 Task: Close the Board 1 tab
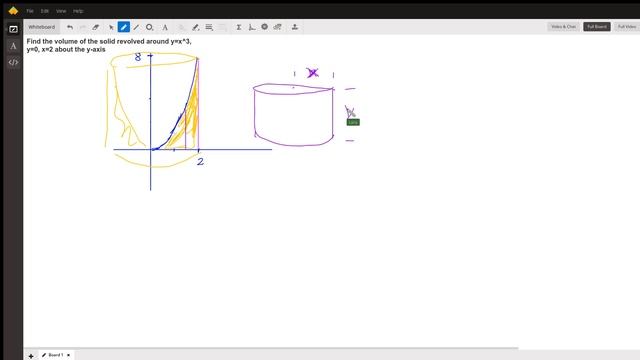coord(69,355)
